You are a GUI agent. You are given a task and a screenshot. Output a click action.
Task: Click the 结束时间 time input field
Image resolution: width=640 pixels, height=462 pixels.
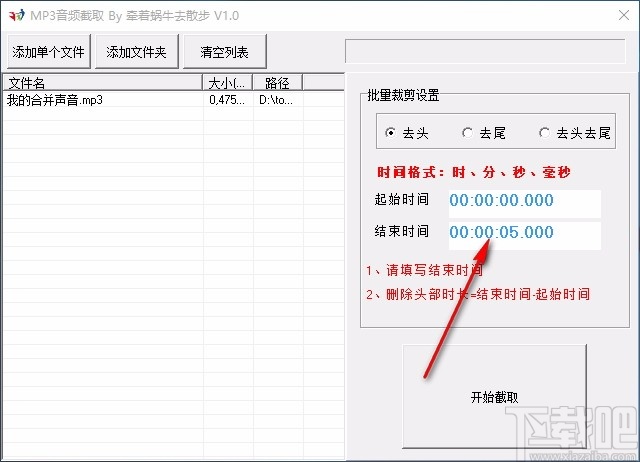pos(524,235)
